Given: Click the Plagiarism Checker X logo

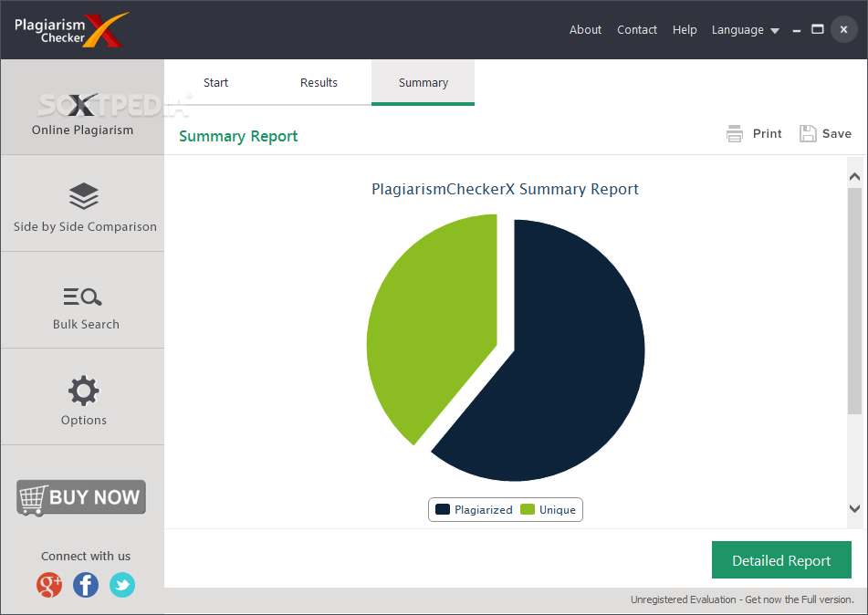Looking at the screenshot, I should point(71,30).
